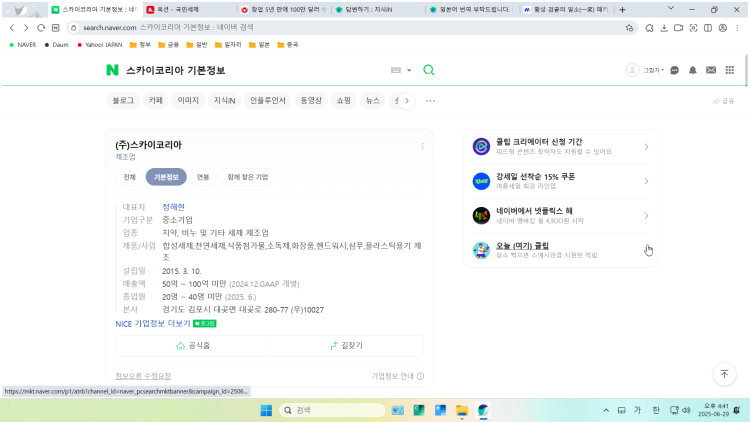The width and height of the screenshot is (750, 422).
Task: Click the 공유 share button
Action: coord(723,101)
